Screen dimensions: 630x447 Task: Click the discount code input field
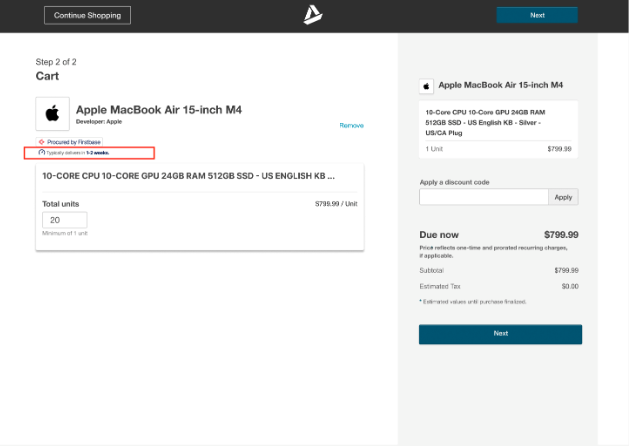483,197
